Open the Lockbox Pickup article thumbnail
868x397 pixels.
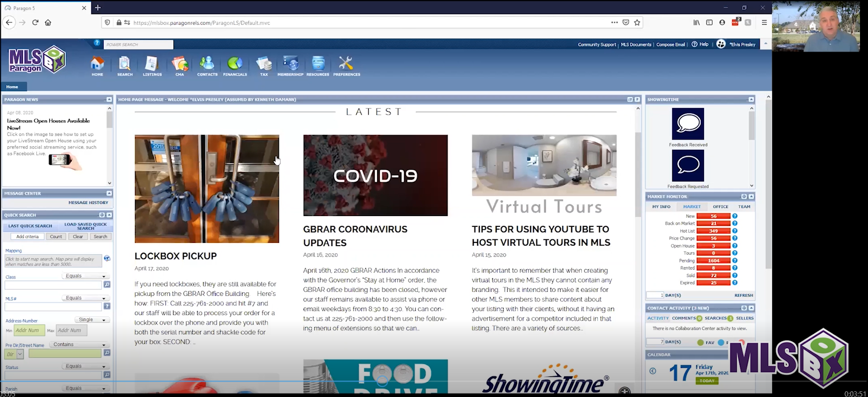click(x=207, y=189)
